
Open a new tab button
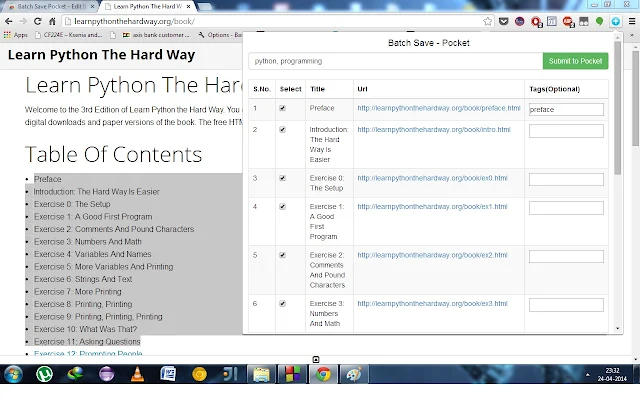tap(204, 7)
